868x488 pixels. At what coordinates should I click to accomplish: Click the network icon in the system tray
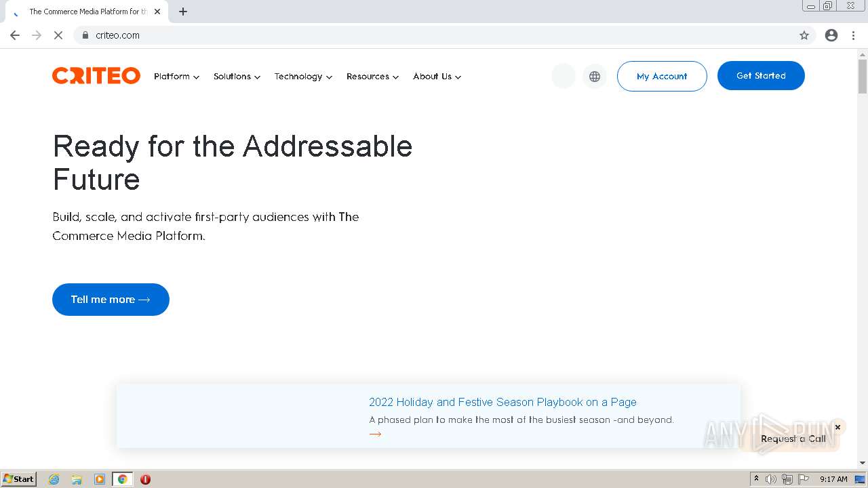click(787, 479)
